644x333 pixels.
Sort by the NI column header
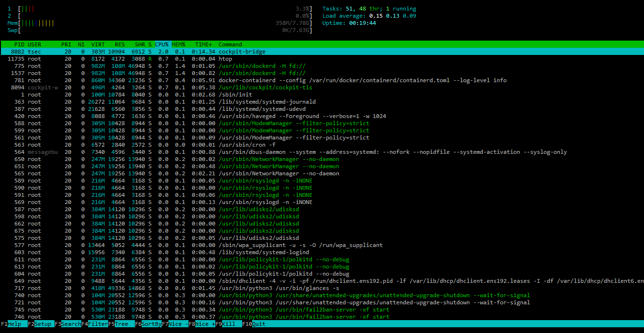pyautogui.click(x=81, y=44)
